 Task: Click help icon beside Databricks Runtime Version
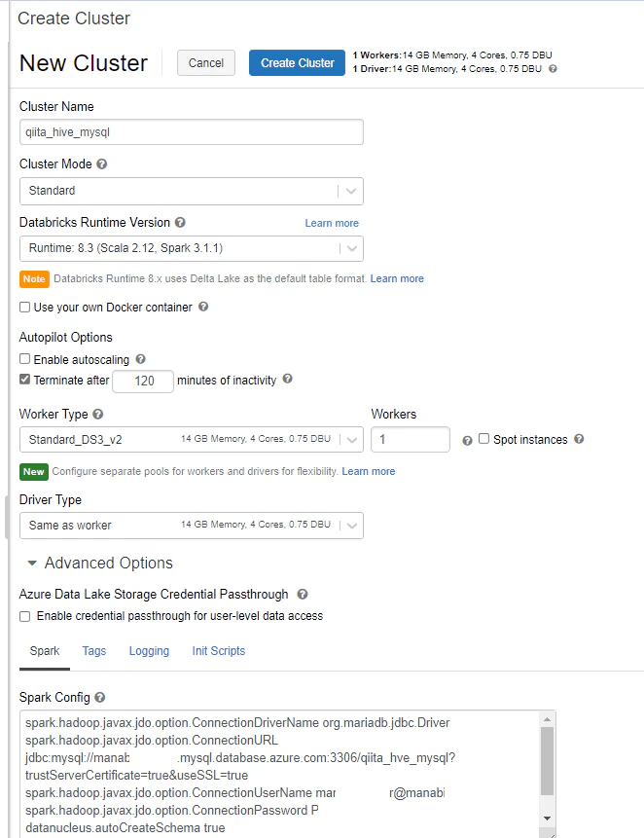point(181,222)
